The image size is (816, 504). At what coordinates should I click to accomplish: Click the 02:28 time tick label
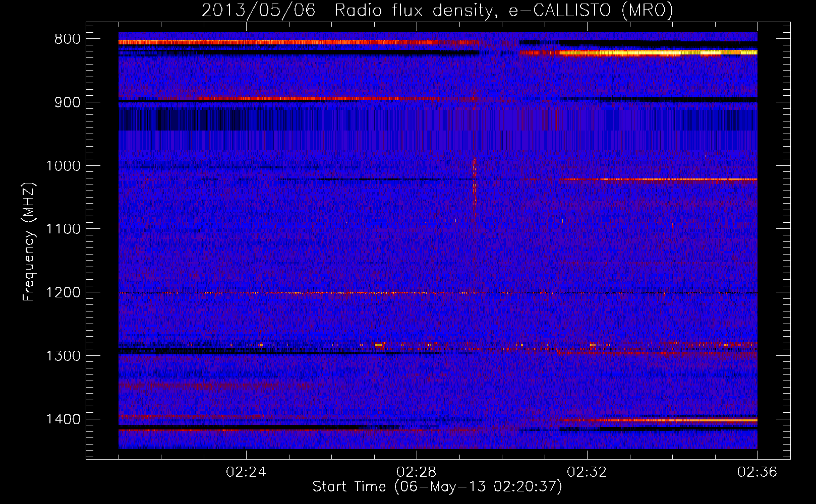417,472
